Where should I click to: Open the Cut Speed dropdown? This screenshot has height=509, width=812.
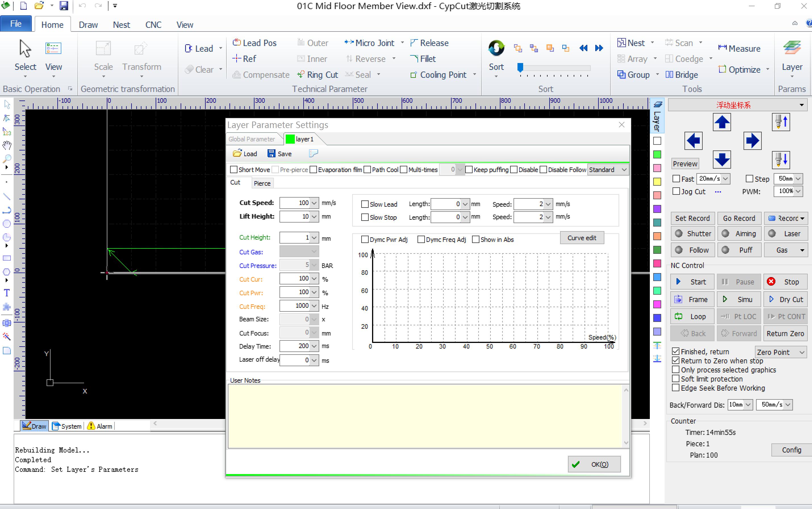(314, 203)
